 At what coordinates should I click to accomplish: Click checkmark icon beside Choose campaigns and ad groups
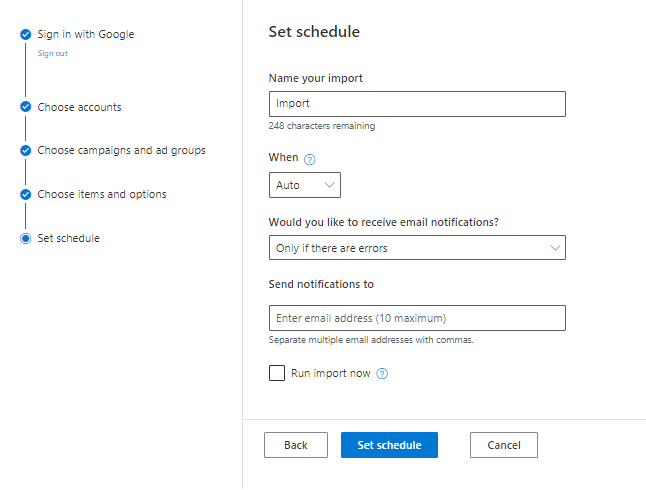coord(25,151)
